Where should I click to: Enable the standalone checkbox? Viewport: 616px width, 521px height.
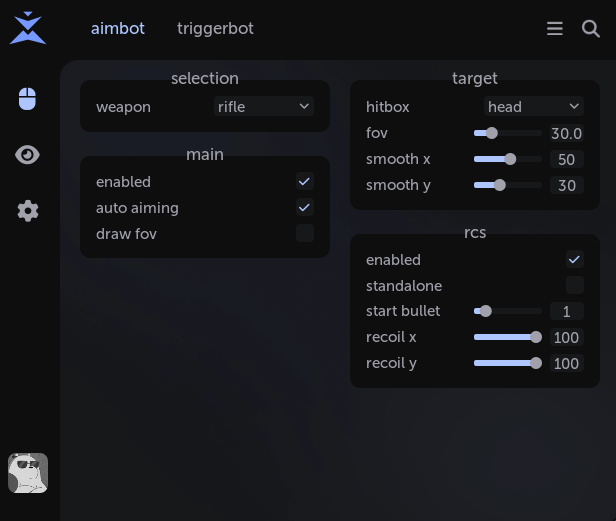(x=575, y=286)
